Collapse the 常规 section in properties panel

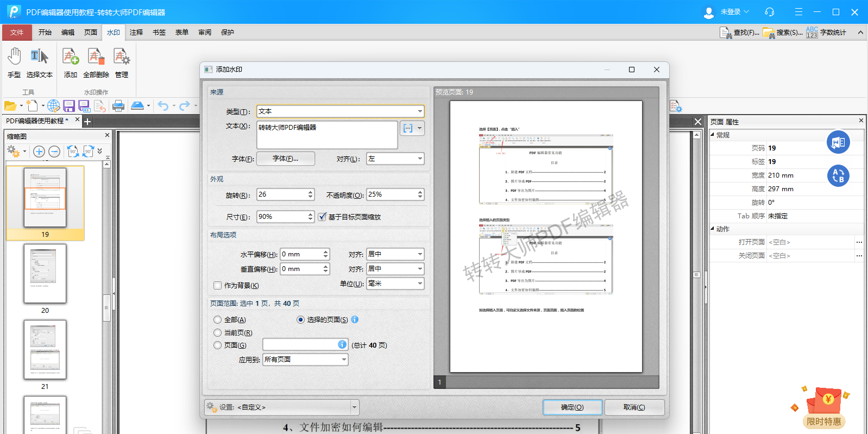712,135
